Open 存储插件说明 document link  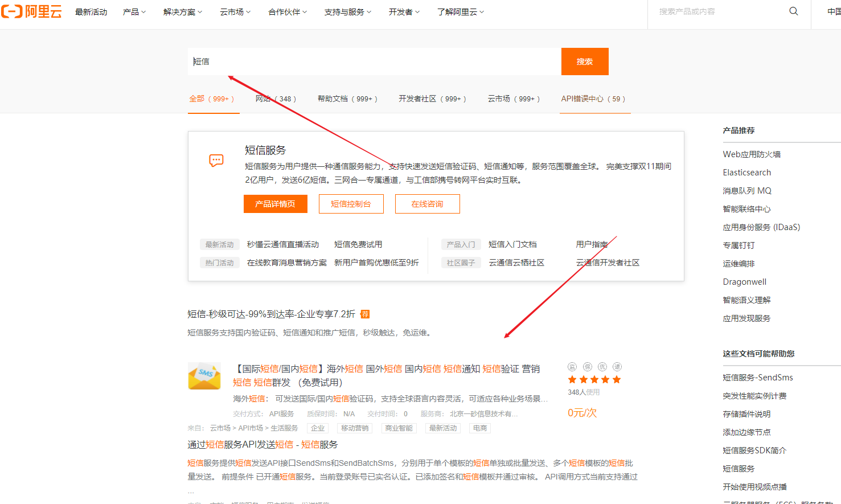pyautogui.click(x=746, y=414)
